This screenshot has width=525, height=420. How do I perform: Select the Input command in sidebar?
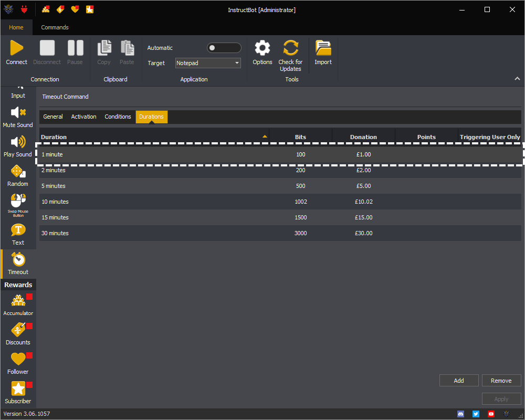pyautogui.click(x=18, y=94)
